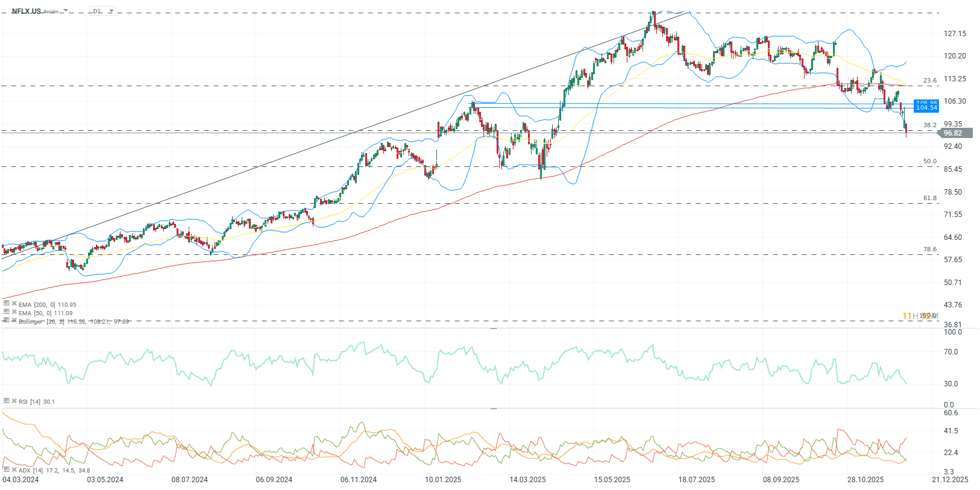This screenshot has height=490, width=980.
Task: Click the 41.5 ADX scale value
Action: (950, 431)
